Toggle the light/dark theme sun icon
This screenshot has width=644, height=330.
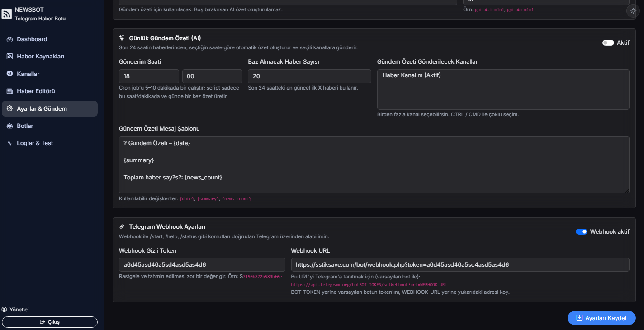pyautogui.click(x=633, y=11)
